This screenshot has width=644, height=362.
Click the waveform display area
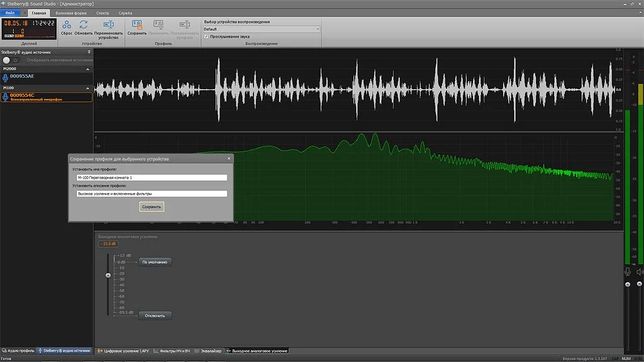355,89
